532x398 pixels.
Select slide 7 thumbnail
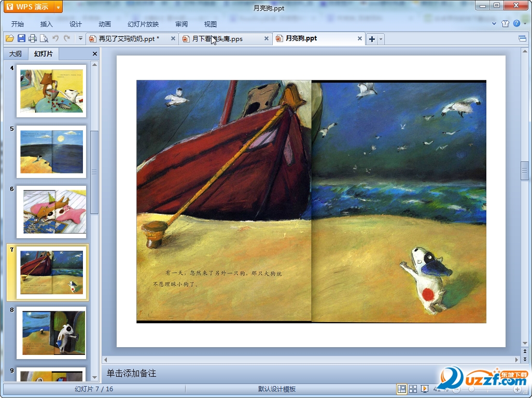51,272
